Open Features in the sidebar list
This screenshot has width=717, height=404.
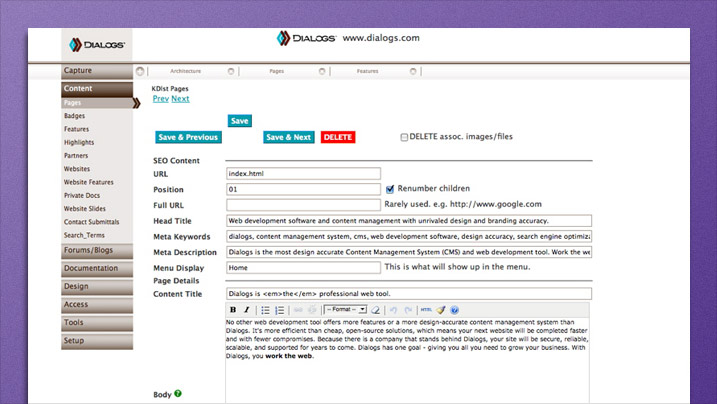click(76, 129)
